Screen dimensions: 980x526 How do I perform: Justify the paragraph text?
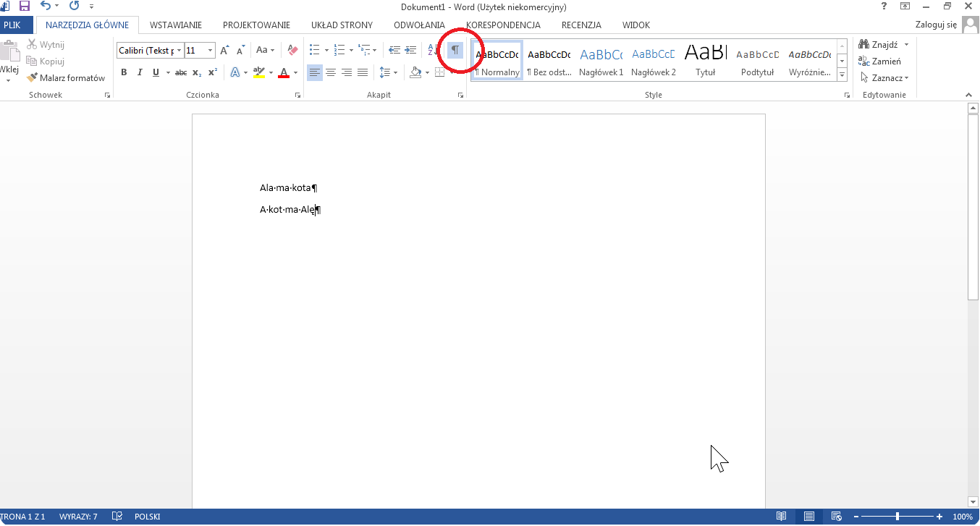point(363,72)
